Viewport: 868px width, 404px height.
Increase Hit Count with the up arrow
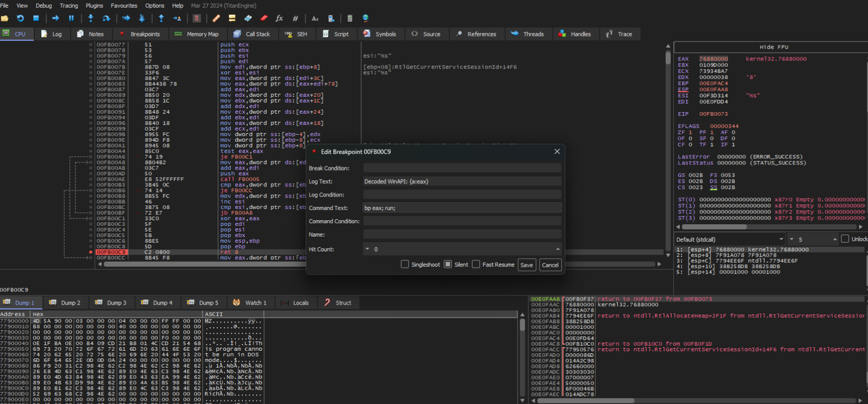coord(557,249)
